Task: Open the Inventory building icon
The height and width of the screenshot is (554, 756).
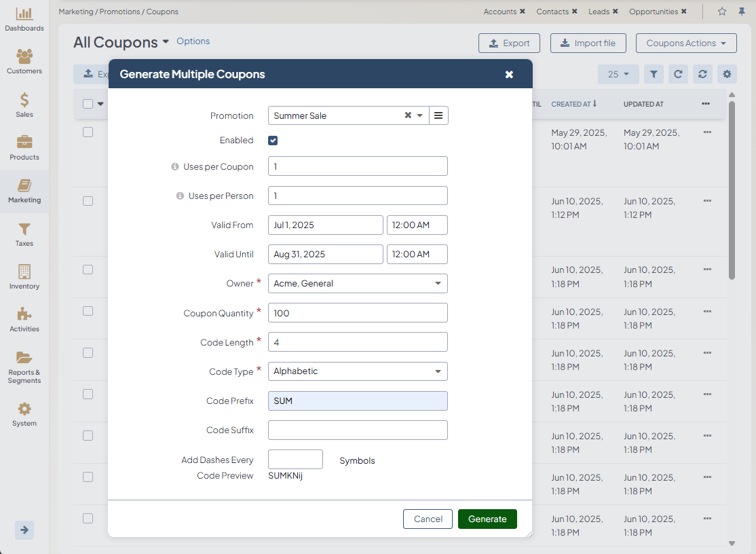Action: pyautogui.click(x=24, y=272)
